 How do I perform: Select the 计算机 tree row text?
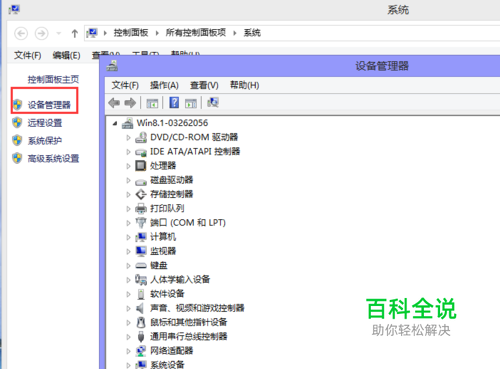click(163, 237)
